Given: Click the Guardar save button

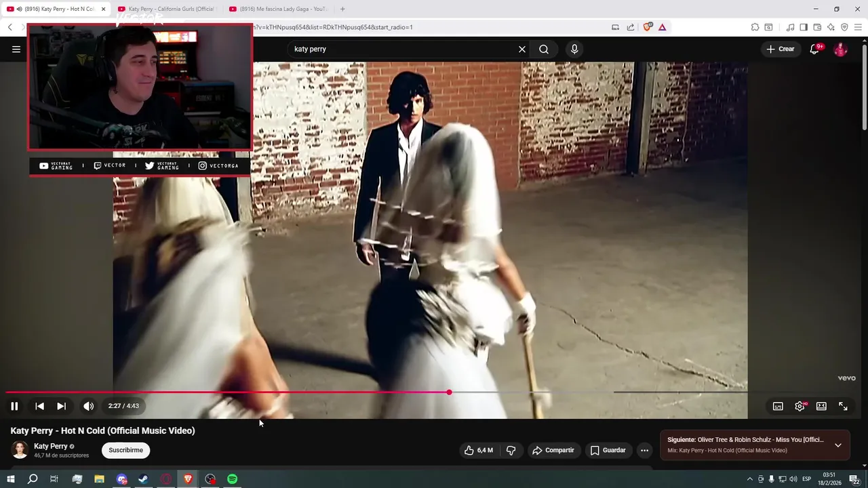Looking at the screenshot, I should tap(608, 450).
